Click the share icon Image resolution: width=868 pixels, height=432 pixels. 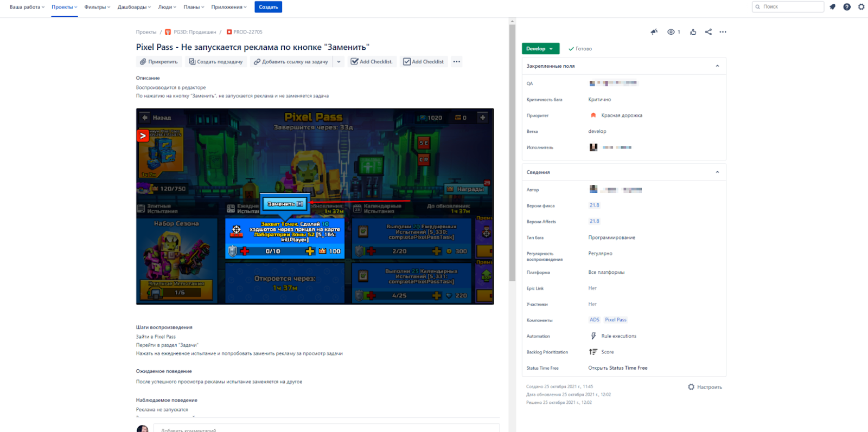tap(709, 32)
